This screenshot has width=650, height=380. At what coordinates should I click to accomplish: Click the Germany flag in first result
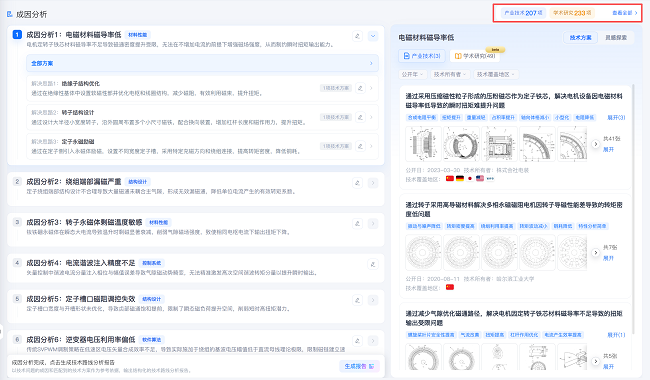click(x=460, y=179)
